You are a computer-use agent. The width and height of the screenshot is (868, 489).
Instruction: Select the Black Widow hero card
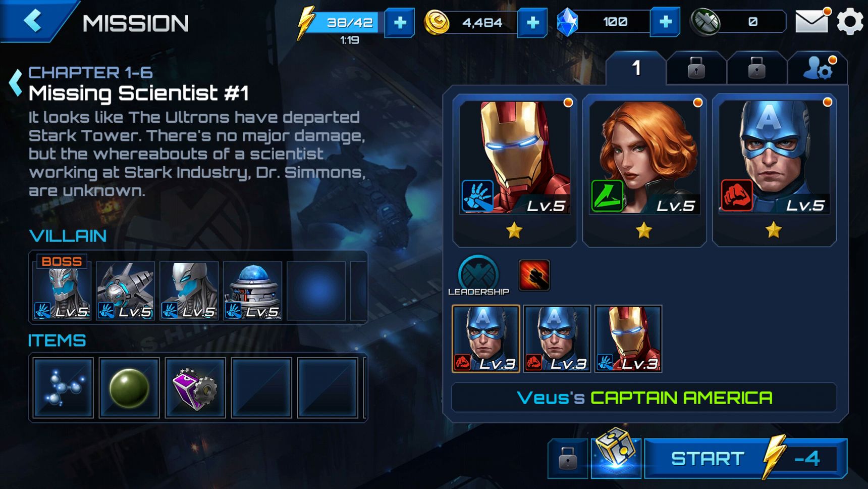point(644,170)
